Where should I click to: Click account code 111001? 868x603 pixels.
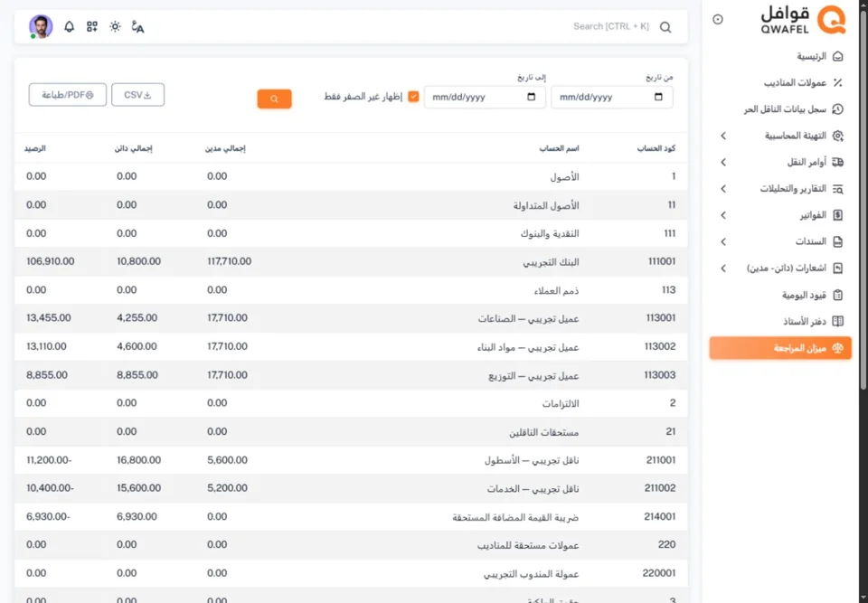coord(662,261)
